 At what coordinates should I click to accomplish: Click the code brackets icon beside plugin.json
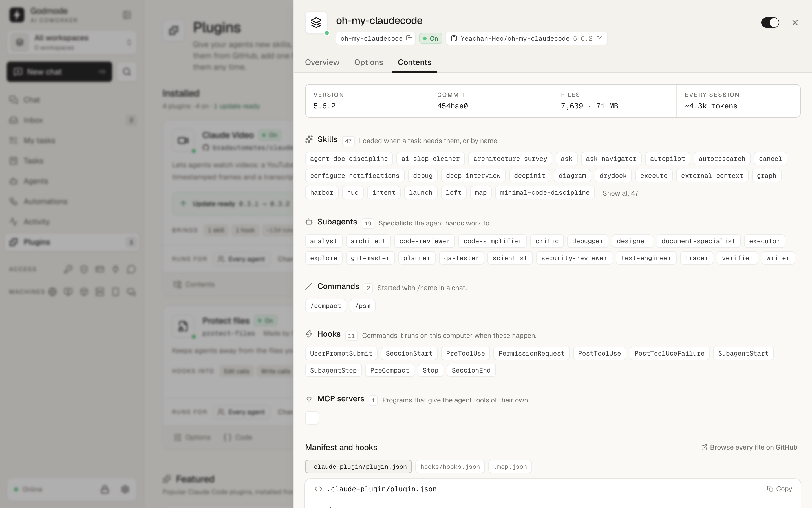318,489
